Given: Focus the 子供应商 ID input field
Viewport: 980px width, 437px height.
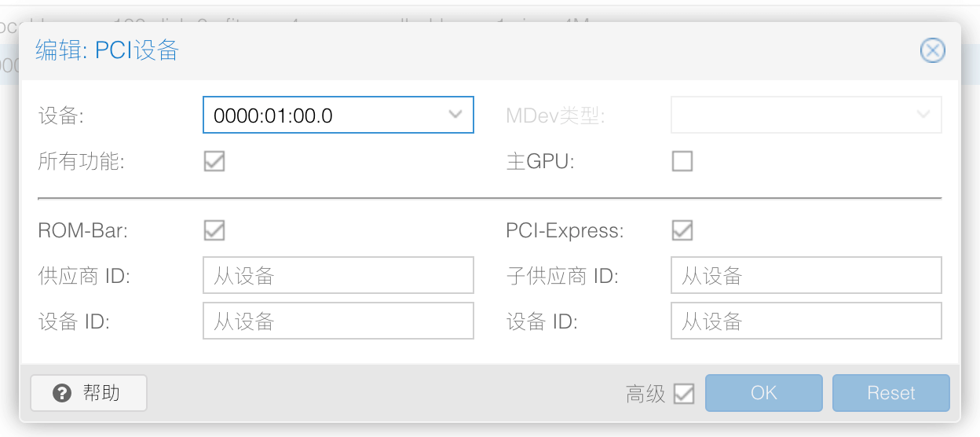Looking at the screenshot, I should [806, 276].
